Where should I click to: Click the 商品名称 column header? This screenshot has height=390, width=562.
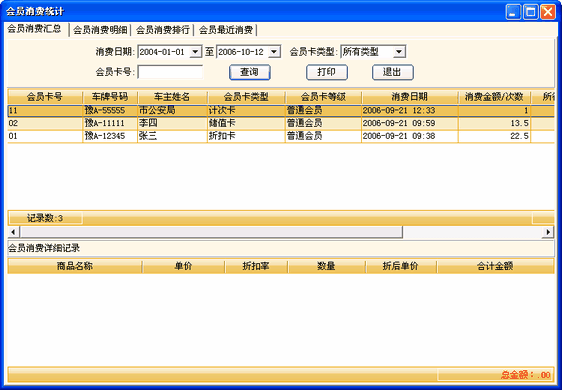coord(75,266)
